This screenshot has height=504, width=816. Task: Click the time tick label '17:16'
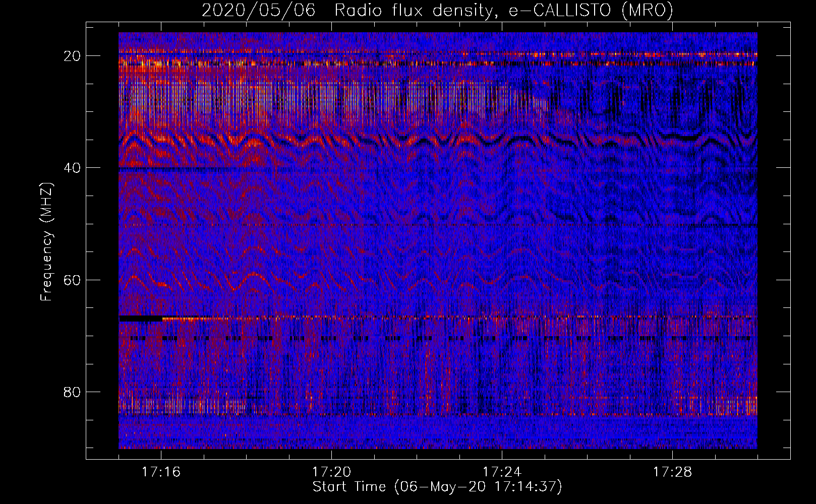(x=161, y=472)
